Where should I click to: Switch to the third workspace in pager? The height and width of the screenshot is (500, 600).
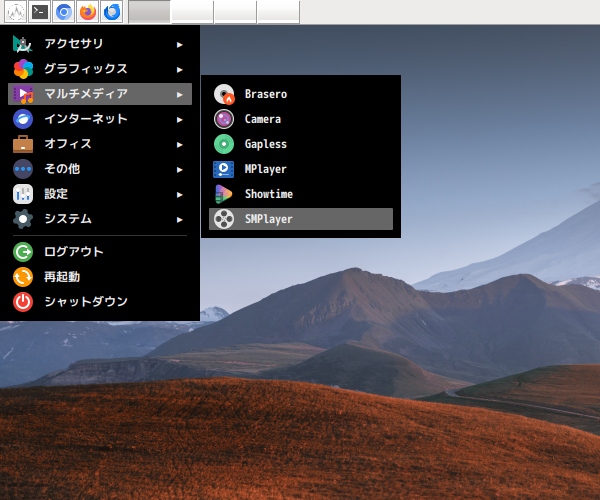(x=236, y=12)
